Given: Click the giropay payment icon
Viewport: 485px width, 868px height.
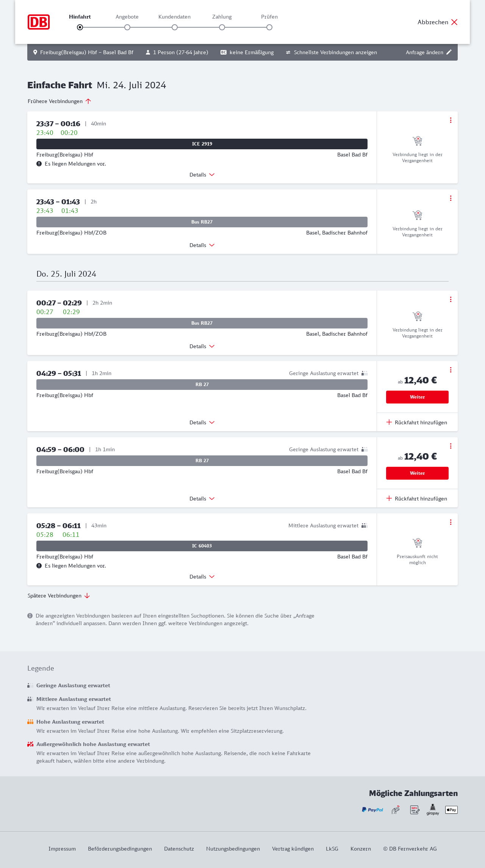Looking at the screenshot, I should (433, 810).
